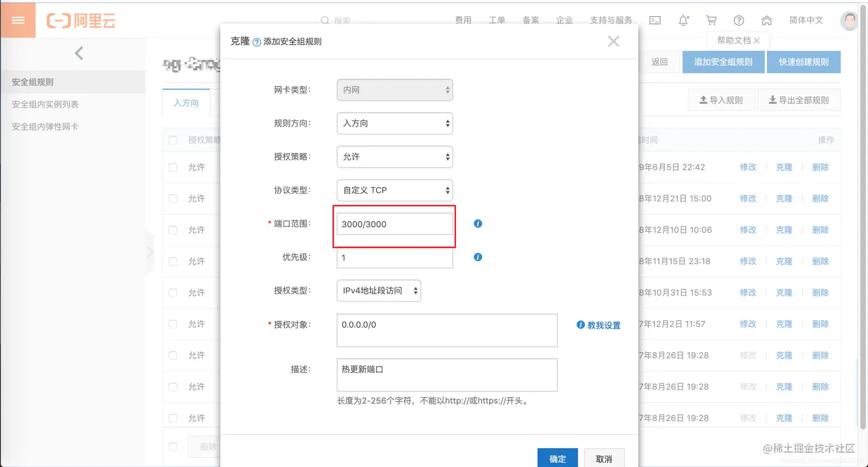Open the 企业 top menu
868x467 pixels.
[x=565, y=21]
